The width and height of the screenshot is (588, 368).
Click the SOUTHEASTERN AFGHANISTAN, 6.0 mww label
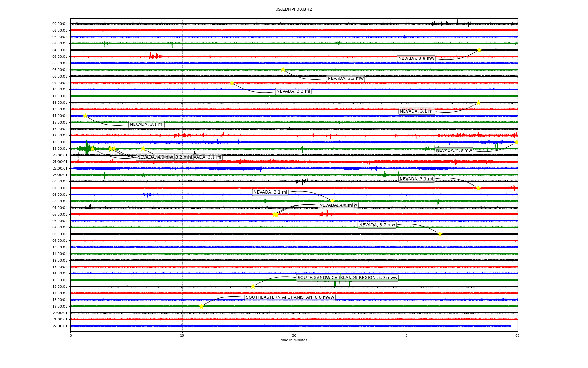tap(290, 297)
